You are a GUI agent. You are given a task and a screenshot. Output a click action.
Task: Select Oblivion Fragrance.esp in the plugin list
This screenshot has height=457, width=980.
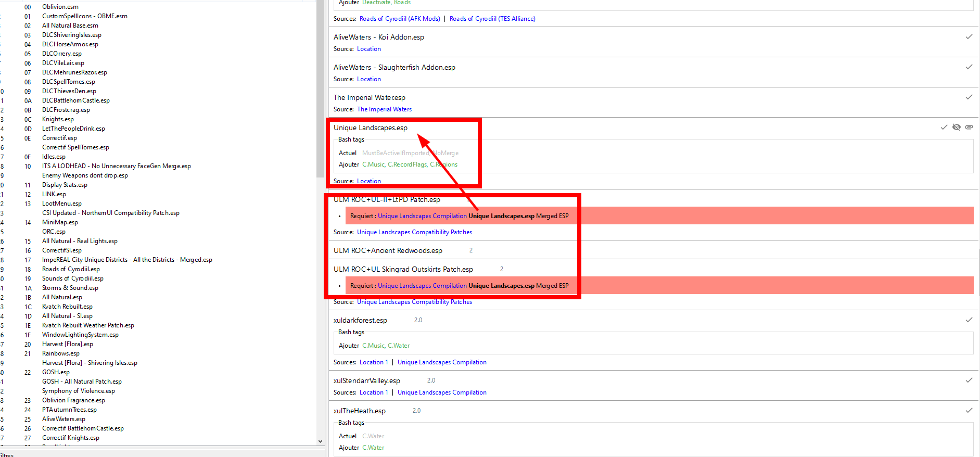tap(73, 400)
